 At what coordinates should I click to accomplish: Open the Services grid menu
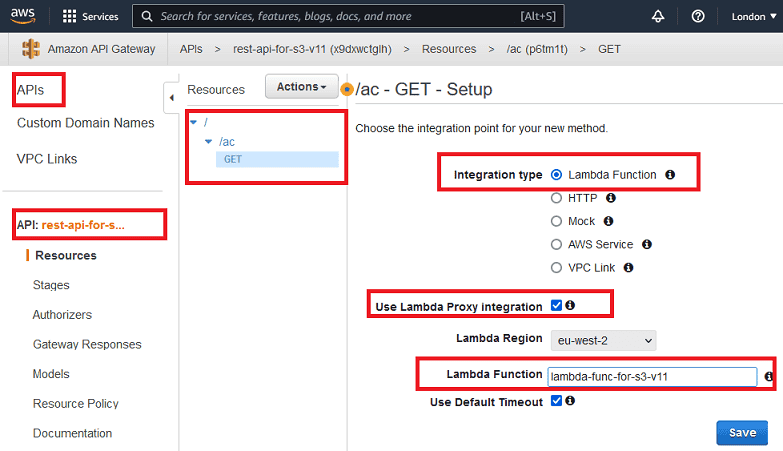coord(70,17)
